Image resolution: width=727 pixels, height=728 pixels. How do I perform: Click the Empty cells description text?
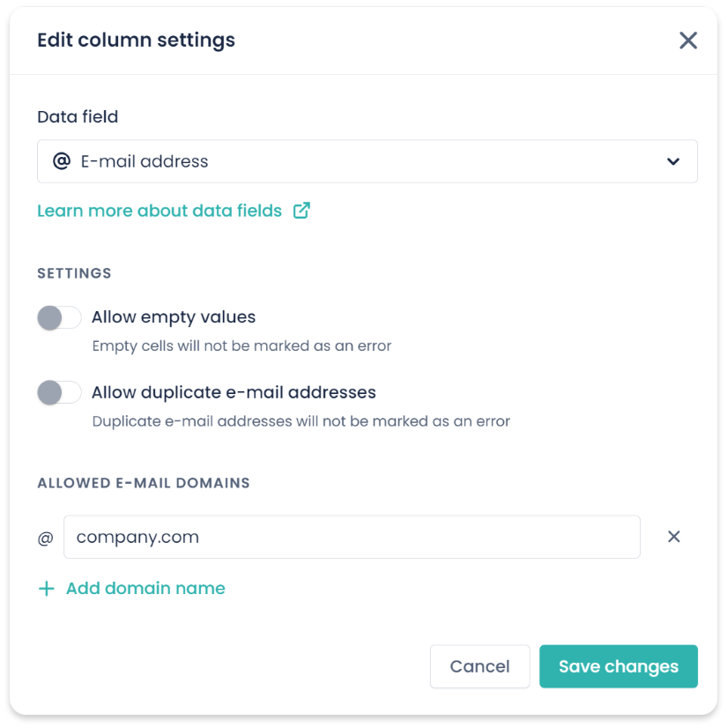(x=241, y=346)
